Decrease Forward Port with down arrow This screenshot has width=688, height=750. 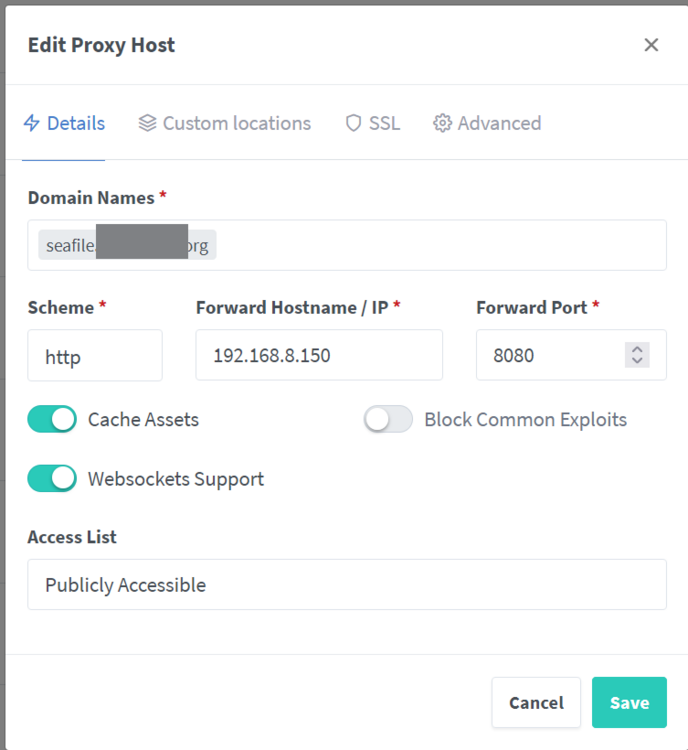pyautogui.click(x=637, y=361)
